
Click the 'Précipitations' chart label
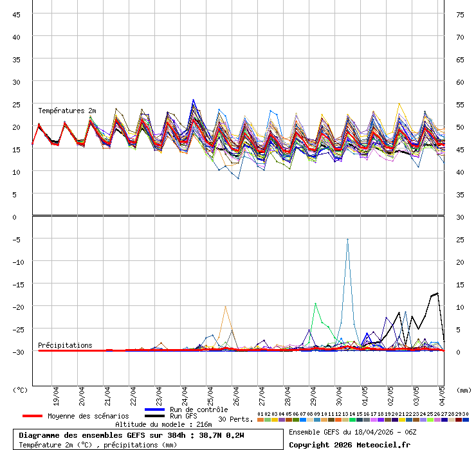click(65, 345)
